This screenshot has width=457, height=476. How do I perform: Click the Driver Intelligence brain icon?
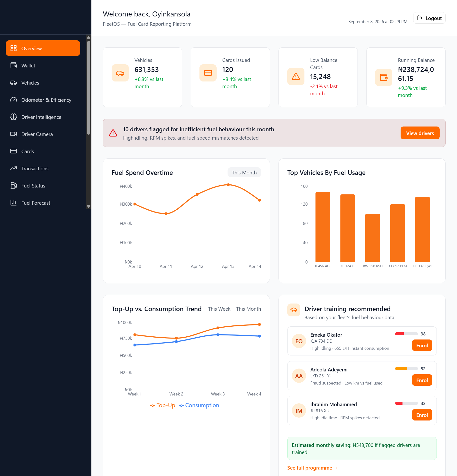pyautogui.click(x=14, y=117)
